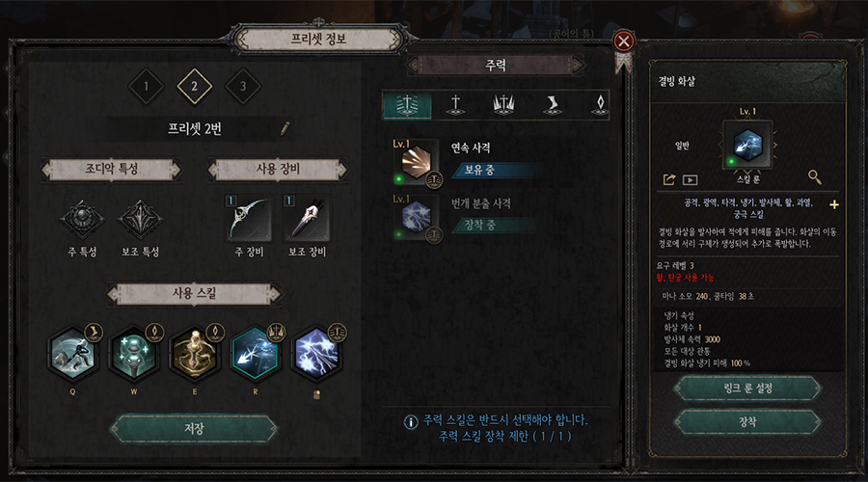Click the 저장 save button
Image resolution: width=868 pixels, height=482 pixels.
[x=194, y=428]
